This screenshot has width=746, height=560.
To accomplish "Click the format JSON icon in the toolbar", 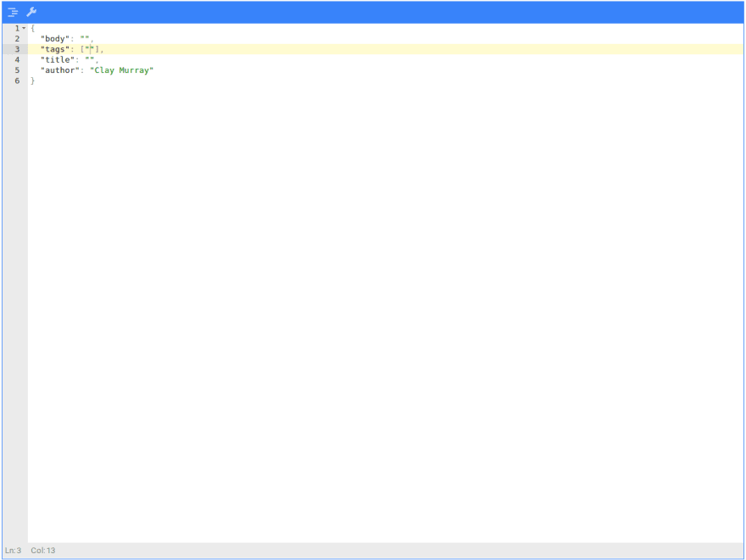I will 13,12.
